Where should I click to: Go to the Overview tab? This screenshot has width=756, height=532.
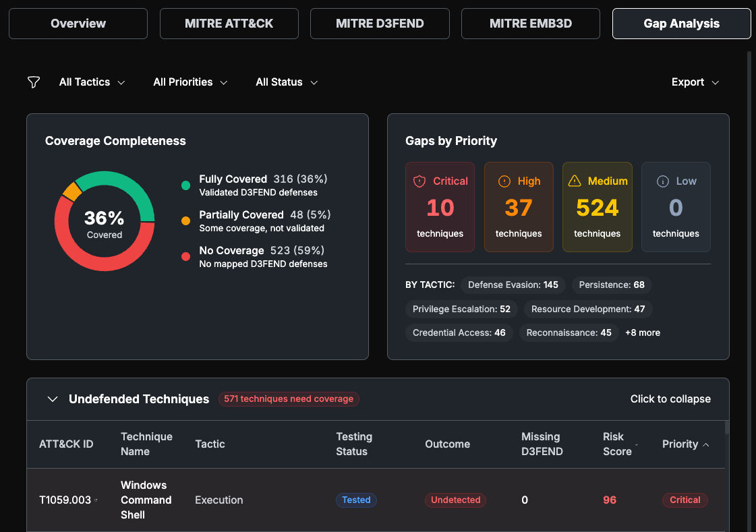tap(78, 24)
